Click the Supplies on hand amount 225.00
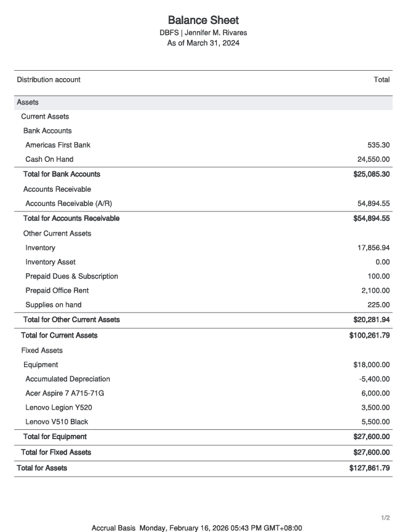The image size is (416, 532). (378, 304)
